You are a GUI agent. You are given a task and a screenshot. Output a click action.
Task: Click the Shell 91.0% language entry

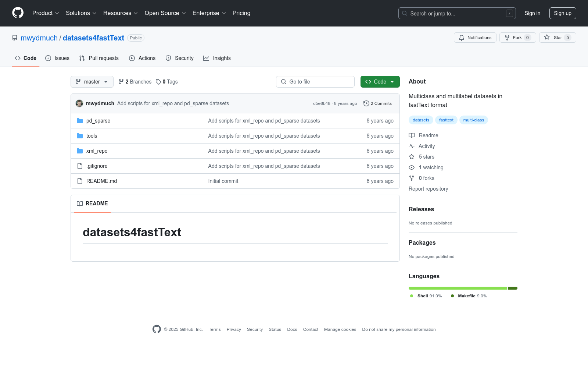[x=426, y=296]
